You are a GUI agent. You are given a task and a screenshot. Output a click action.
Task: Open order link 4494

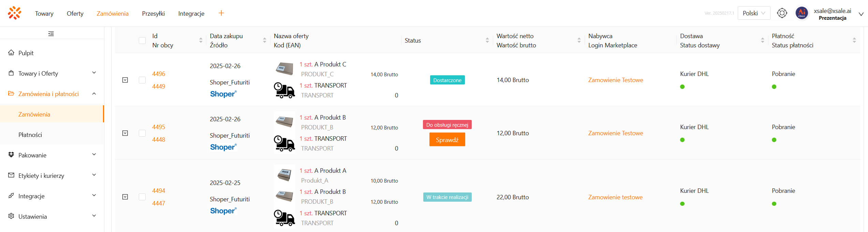point(159,191)
